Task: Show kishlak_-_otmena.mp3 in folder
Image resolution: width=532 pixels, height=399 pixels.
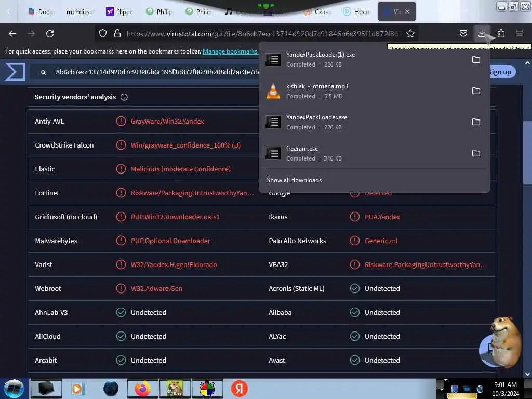Action: (x=476, y=91)
